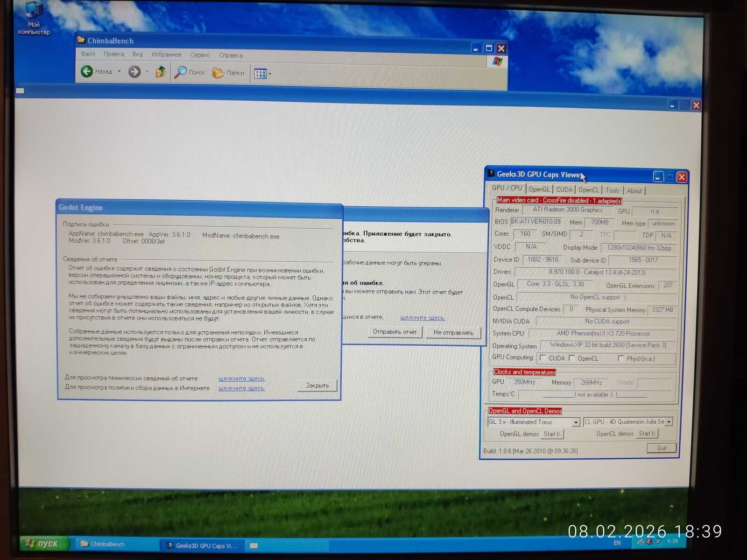Image resolution: width=747 pixels, height=560 pixels.
Task: Open the Назад history dropdown arrow
Action: coord(120,72)
